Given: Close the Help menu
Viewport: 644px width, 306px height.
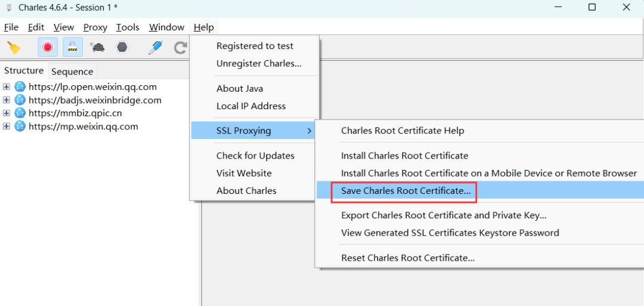Looking at the screenshot, I should pyautogui.click(x=204, y=27).
